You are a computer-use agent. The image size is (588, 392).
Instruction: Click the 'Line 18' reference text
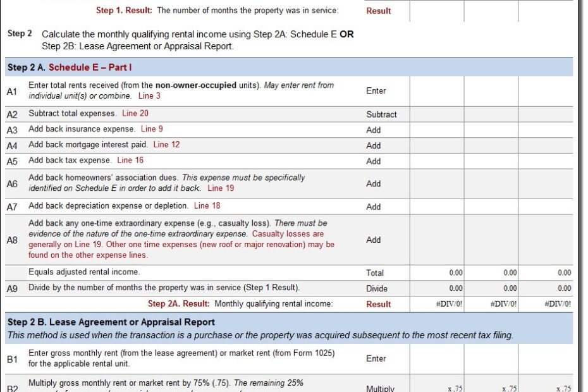[207, 206]
